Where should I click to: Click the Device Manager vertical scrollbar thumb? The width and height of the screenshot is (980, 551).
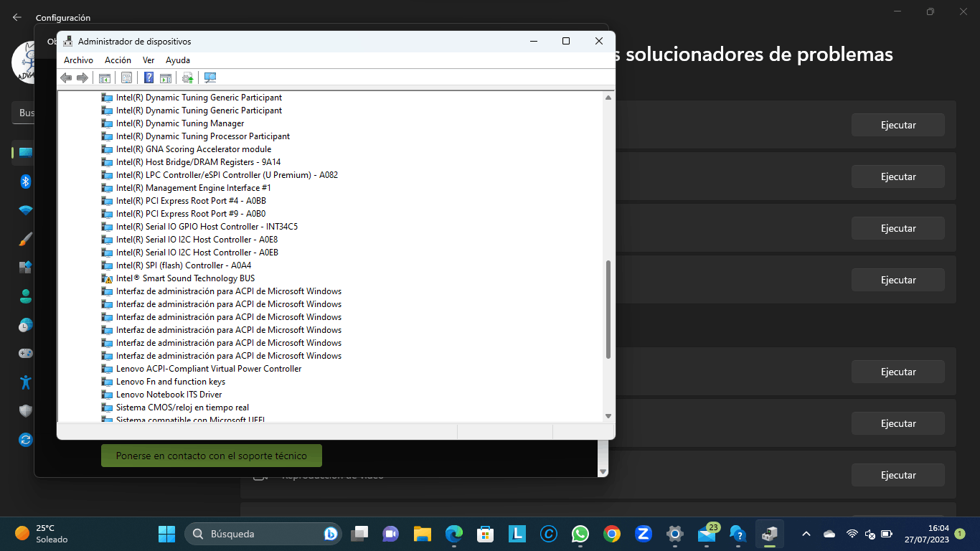point(608,309)
